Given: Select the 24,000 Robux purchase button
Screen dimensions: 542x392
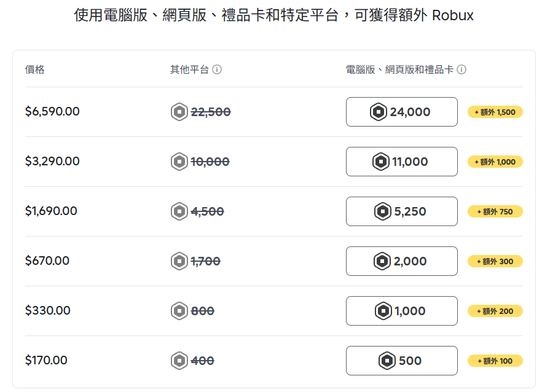Looking at the screenshot, I should coord(401,111).
